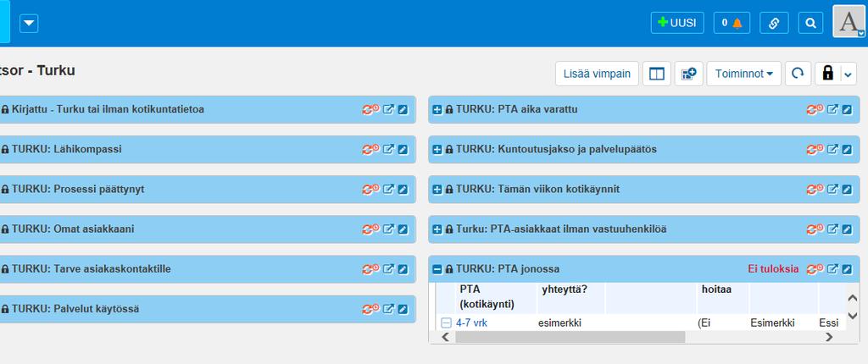Click the column layout icon
This screenshot has height=364, width=868.
[657, 74]
